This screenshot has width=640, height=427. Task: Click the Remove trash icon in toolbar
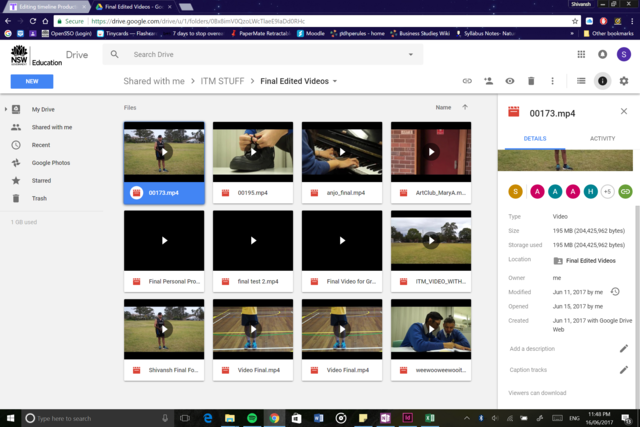[x=531, y=81]
